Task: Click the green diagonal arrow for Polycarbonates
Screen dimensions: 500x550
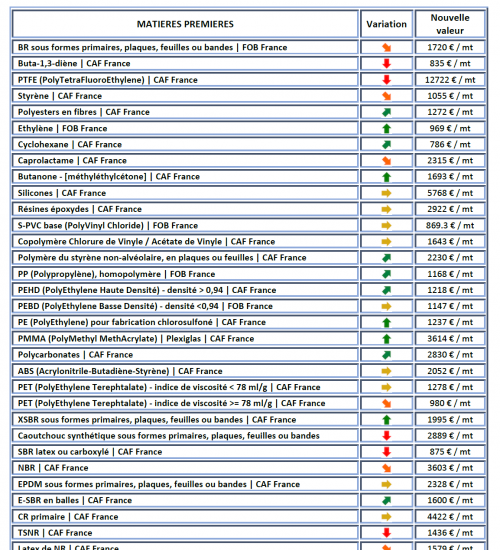Action: (x=386, y=355)
